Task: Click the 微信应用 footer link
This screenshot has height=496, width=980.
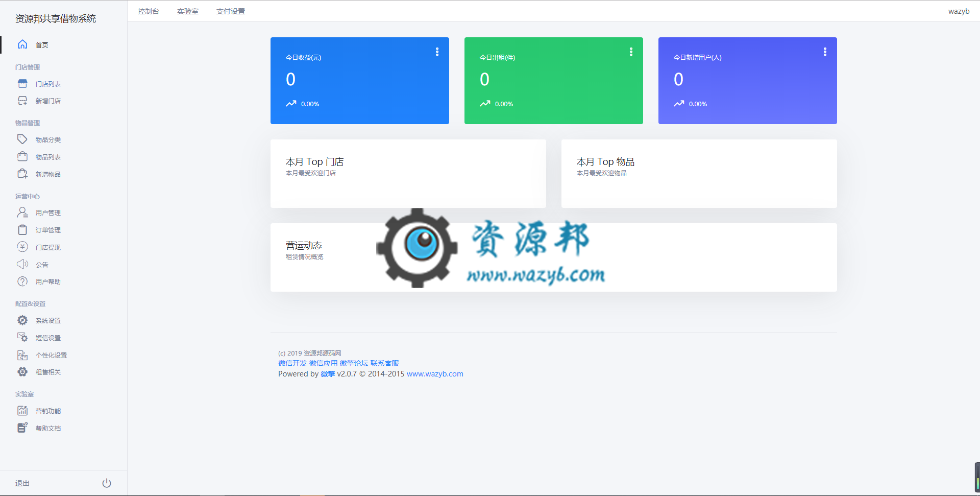Action: [323, 363]
